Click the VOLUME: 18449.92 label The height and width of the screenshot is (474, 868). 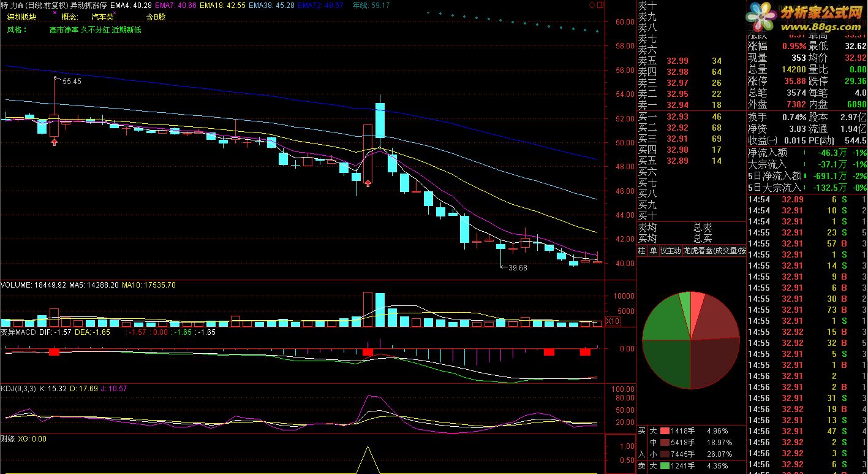(32, 285)
